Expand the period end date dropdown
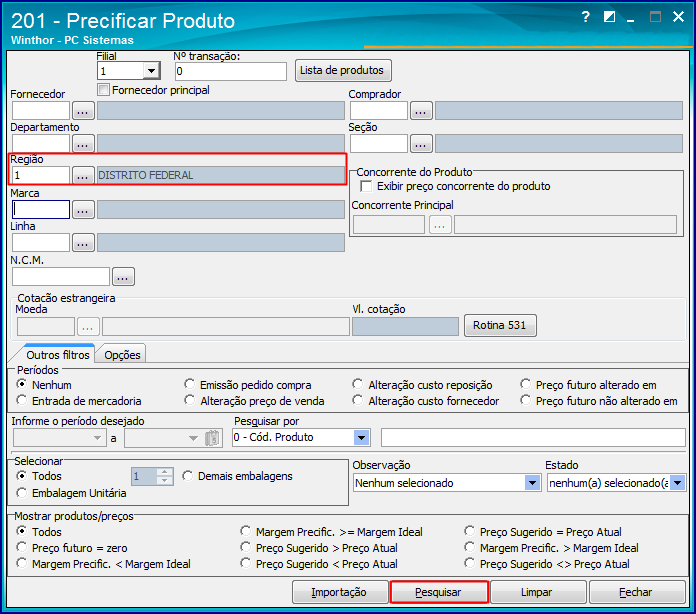 coord(193,438)
